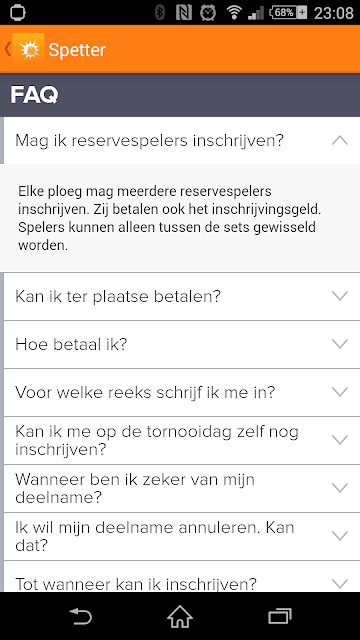Tap the 'Spetter' title text
This screenshot has width=360, height=640.
pos(77,50)
